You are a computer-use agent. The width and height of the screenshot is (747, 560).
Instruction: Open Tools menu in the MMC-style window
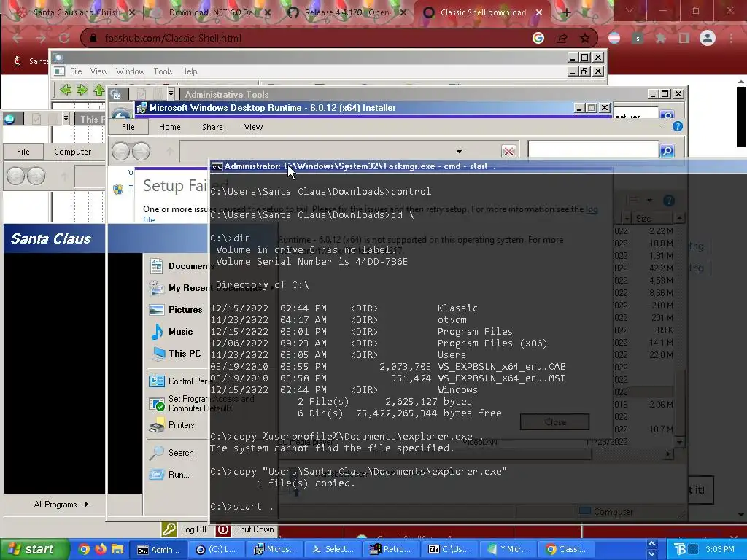pos(163,71)
